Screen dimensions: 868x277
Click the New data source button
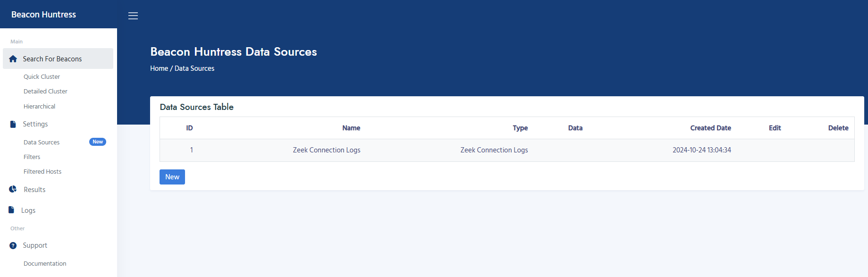pyautogui.click(x=172, y=177)
